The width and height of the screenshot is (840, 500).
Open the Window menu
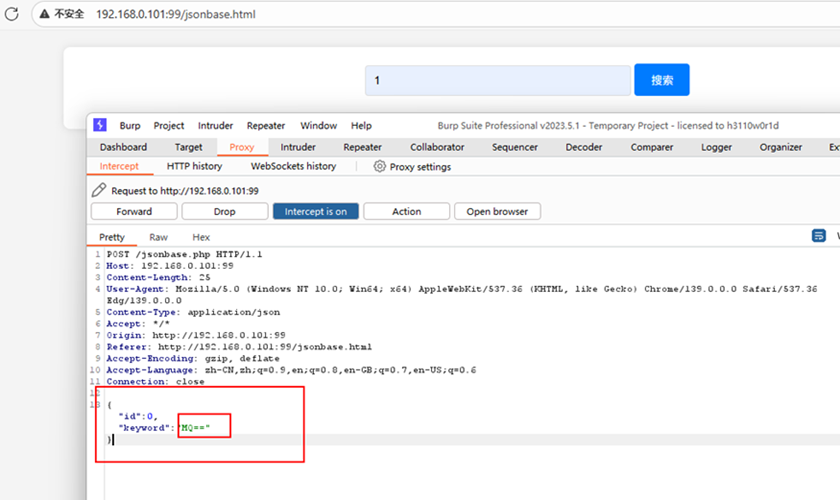tap(318, 125)
